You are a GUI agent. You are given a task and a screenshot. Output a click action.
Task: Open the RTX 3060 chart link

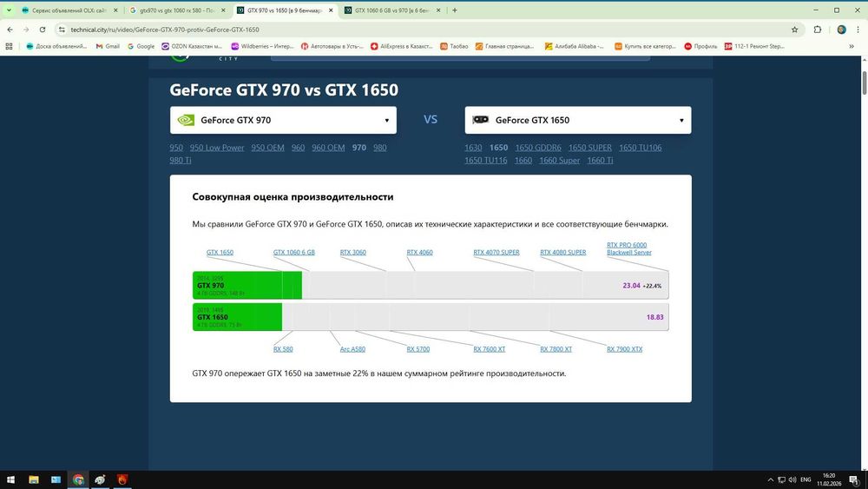(353, 252)
